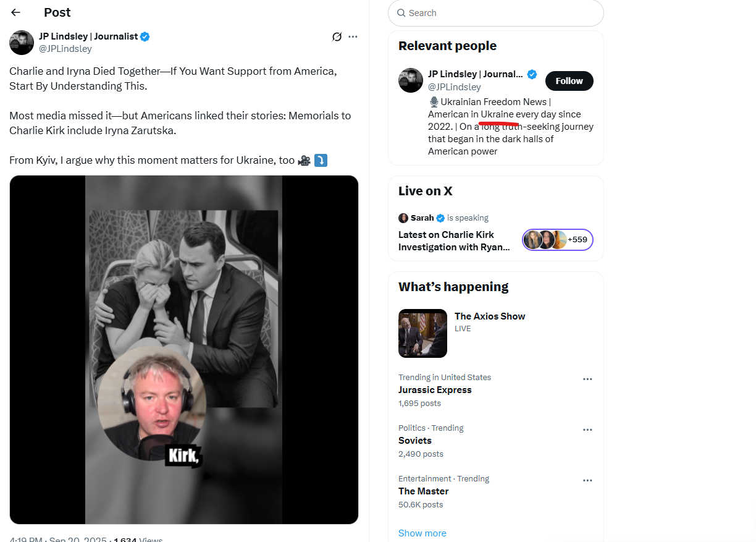Click the Grok icon on the post header
This screenshot has width=756, height=542.
(337, 36)
